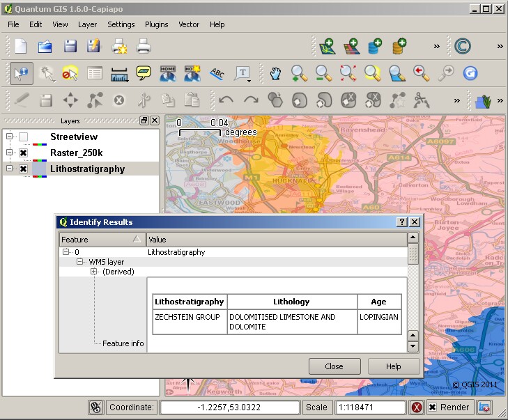Click the Zoom to Selection icon
Image resolution: width=508 pixels, height=420 pixels.
click(x=373, y=74)
